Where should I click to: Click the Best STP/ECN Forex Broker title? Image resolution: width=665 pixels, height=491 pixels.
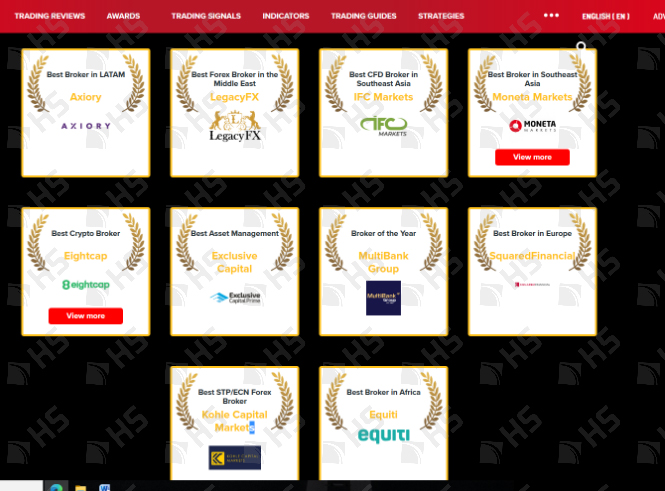point(235,396)
